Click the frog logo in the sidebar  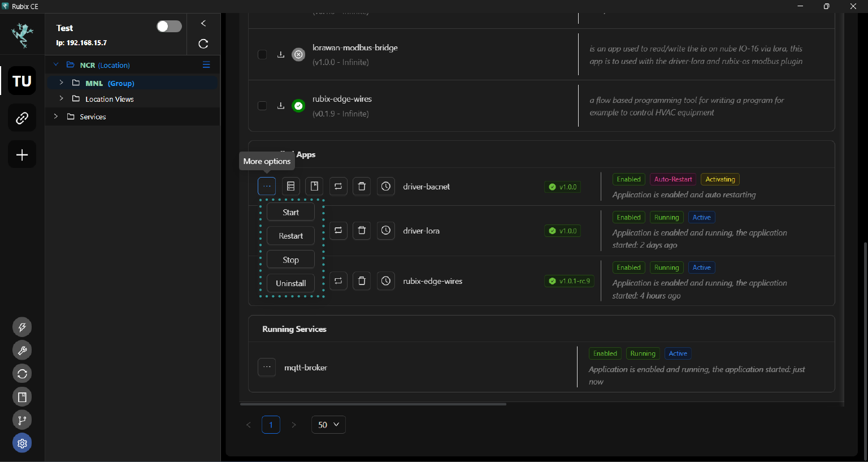tap(22, 35)
